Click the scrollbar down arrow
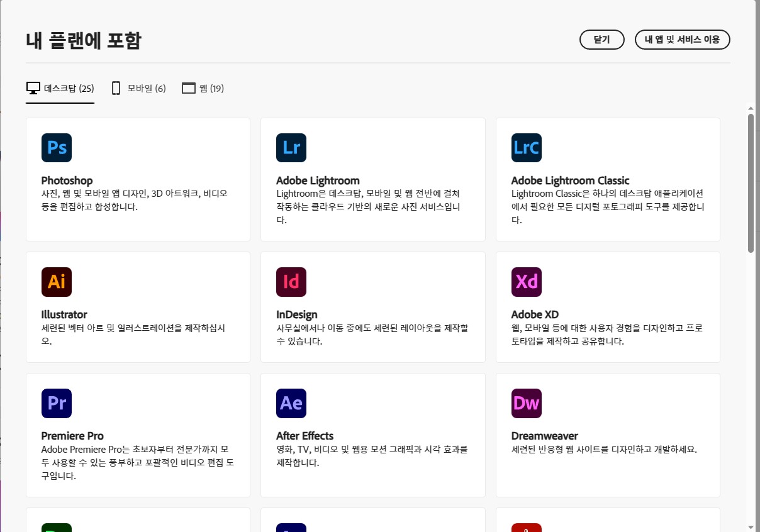 click(751, 526)
